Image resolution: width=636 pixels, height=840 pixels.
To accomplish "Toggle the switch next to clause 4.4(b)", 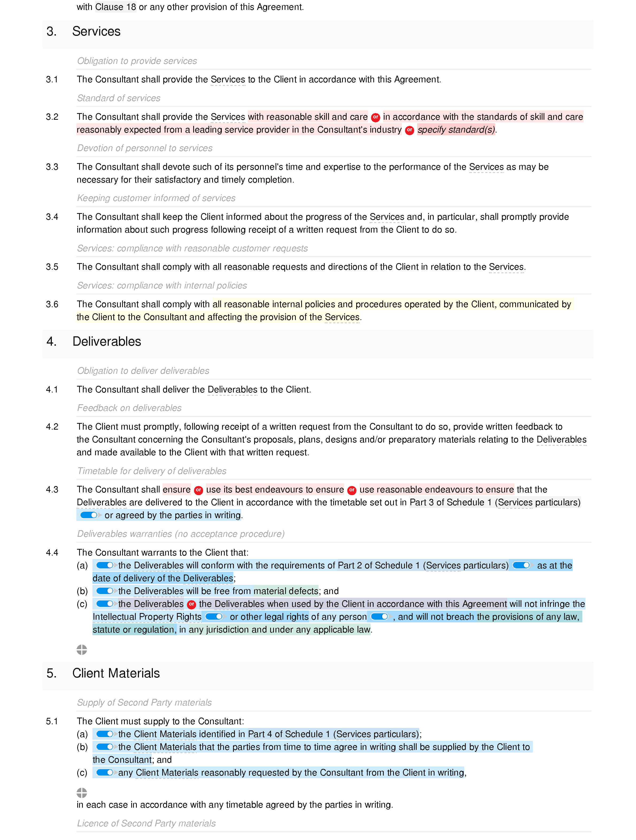I will (104, 591).
